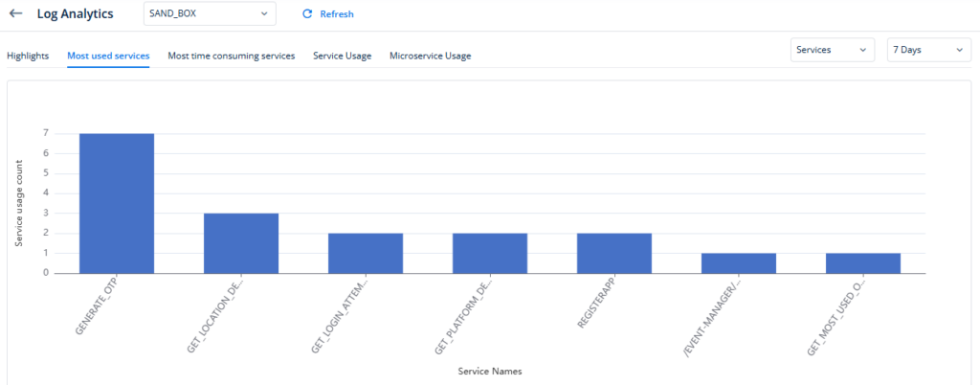Refresh the log analytics data
The width and height of the screenshot is (980, 385).
tap(327, 13)
